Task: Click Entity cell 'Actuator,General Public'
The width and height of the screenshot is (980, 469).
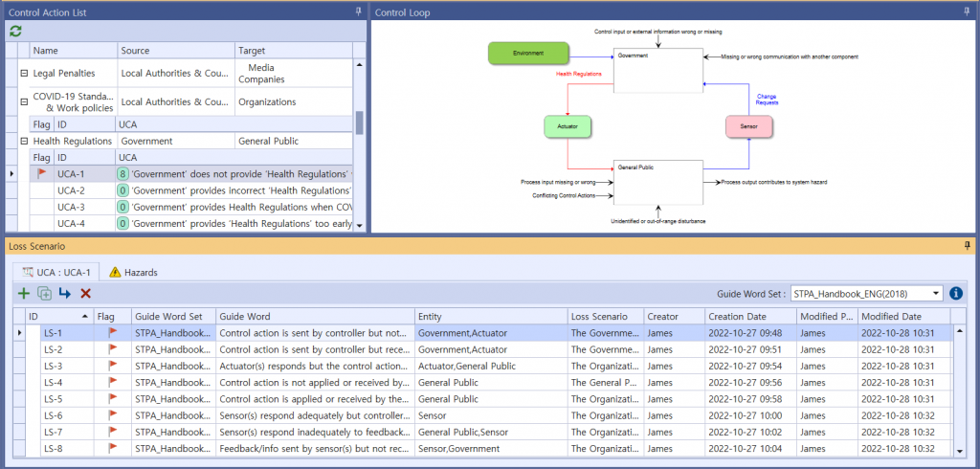Action: click(491, 366)
